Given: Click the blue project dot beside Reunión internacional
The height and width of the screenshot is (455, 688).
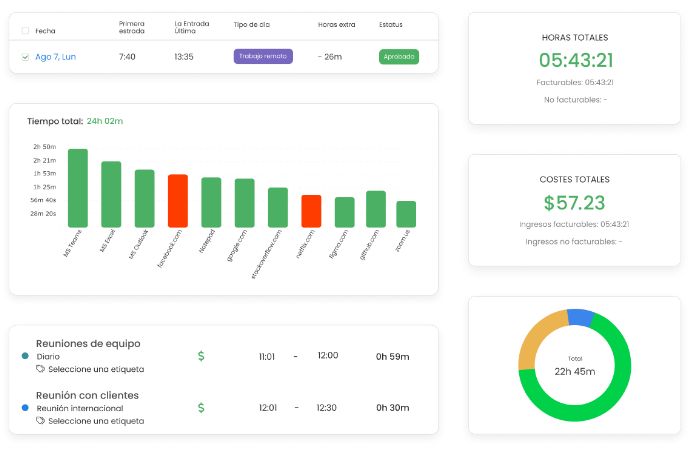Looking at the screenshot, I should pyautogui.click(x=25, y=408).
